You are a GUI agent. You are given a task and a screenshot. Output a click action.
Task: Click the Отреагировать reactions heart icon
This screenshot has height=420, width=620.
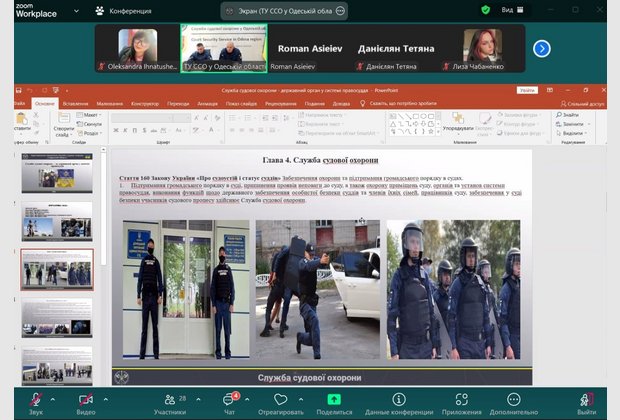coord(281,399)
